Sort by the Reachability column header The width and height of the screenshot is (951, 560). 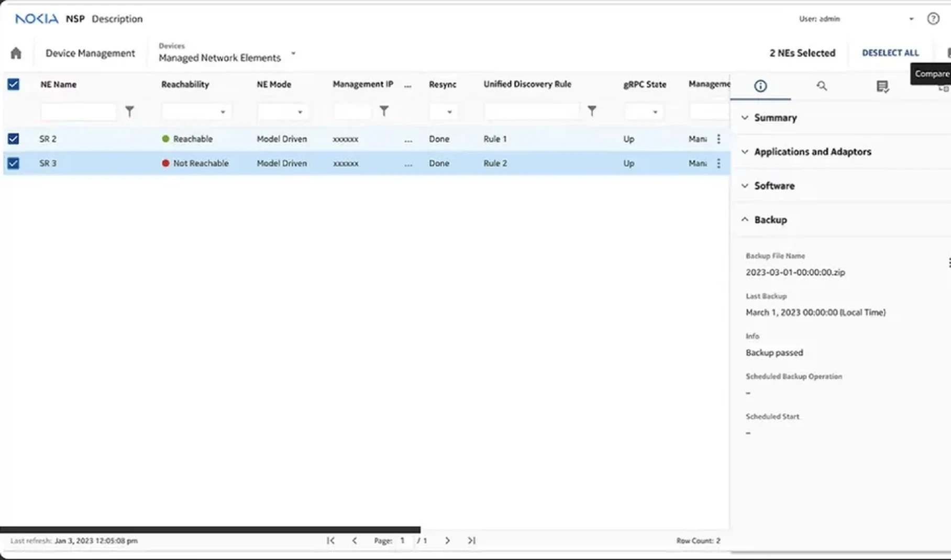coord(185,84)
